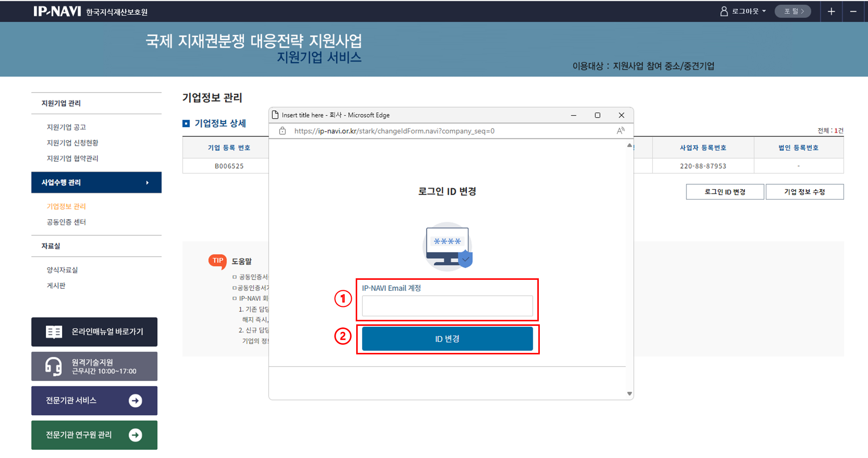Click the minus zoom-out icon in header

[x=853, y=12]
